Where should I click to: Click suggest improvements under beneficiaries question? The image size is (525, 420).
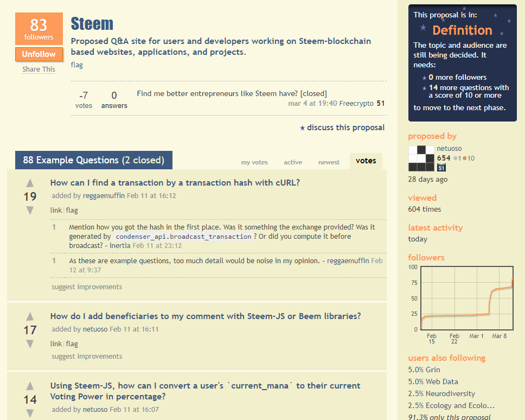click(x=87, y=357)
